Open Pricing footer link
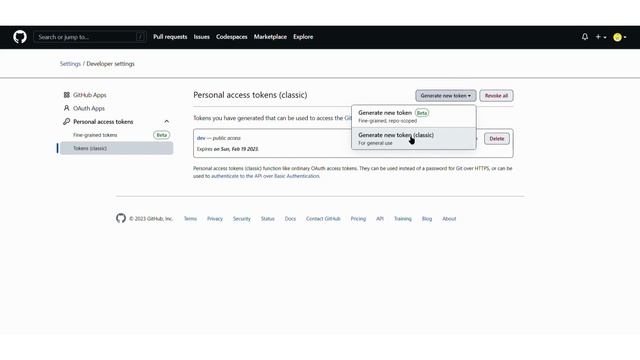Image resolution: width=640 pixels, height=360 pixels. [358, 219]
